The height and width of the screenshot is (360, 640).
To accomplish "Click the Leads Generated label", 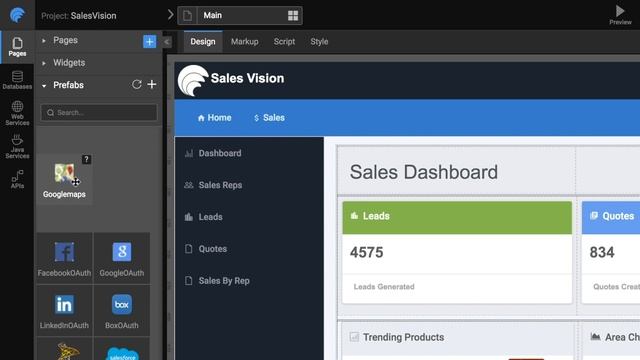I will [384, 287].
